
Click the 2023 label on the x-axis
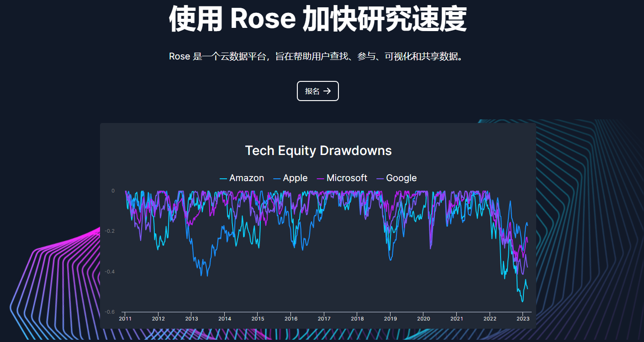point(523,319)
